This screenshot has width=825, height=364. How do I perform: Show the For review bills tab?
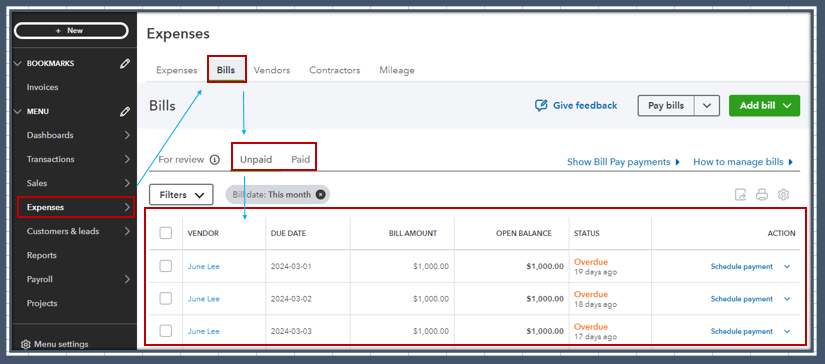click(181, 160)
